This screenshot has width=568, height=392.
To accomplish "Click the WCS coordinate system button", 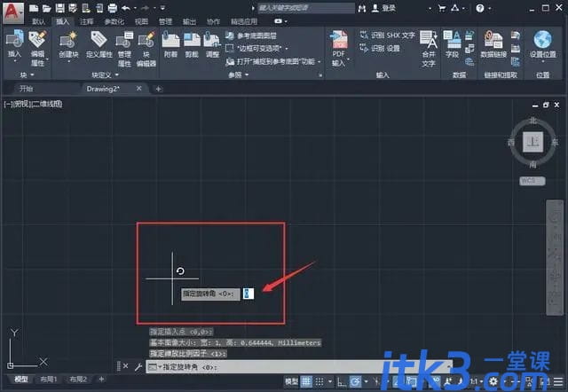I will 532,181.
